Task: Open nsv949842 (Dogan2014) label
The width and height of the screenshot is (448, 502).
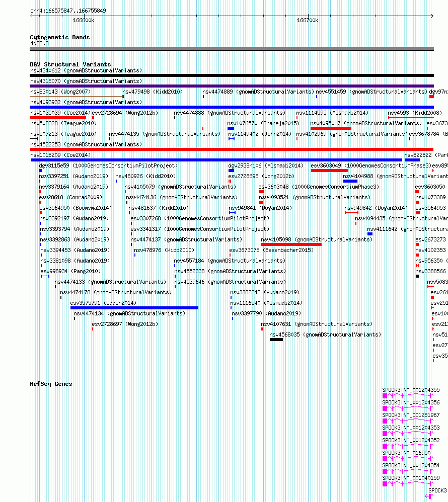Action: tap(376, 208)
